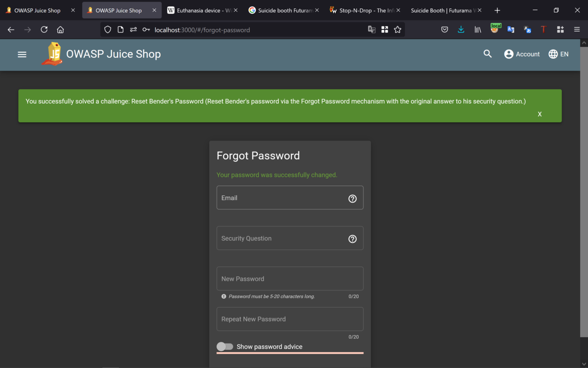Reload the page with refresh button
Image resolution: width=588 pixels, height=368 pixels.
(x=44, y=29)
